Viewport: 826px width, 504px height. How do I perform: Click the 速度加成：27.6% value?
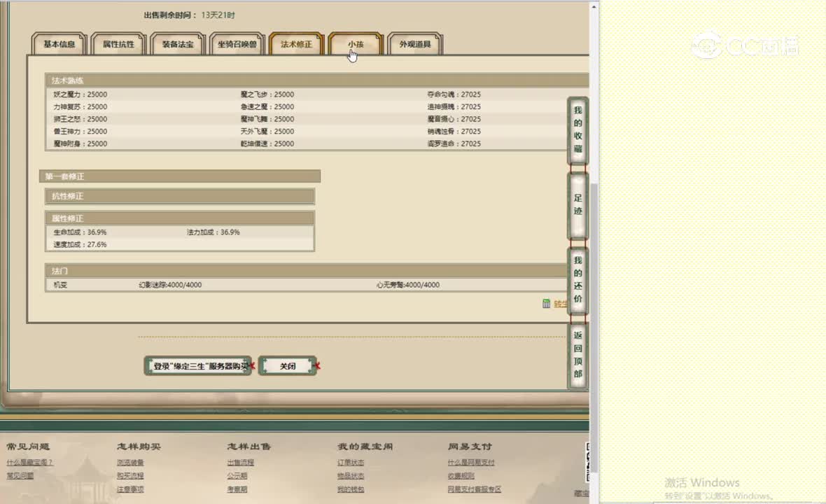click(80, 244)
